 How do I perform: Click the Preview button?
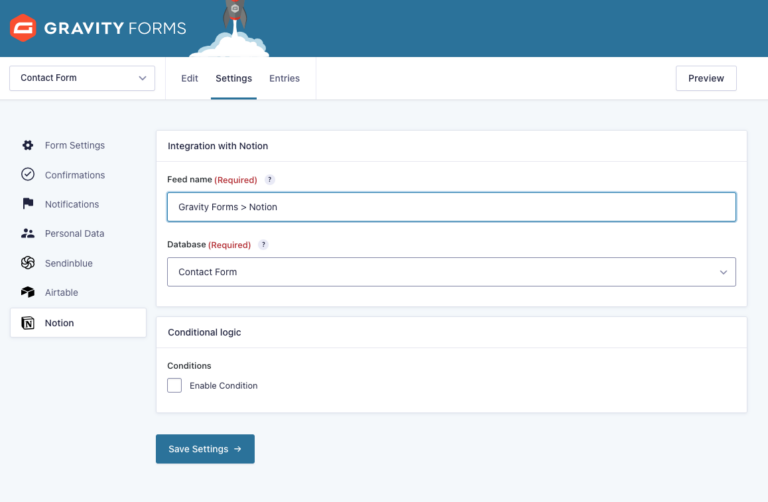click(706, 78)
